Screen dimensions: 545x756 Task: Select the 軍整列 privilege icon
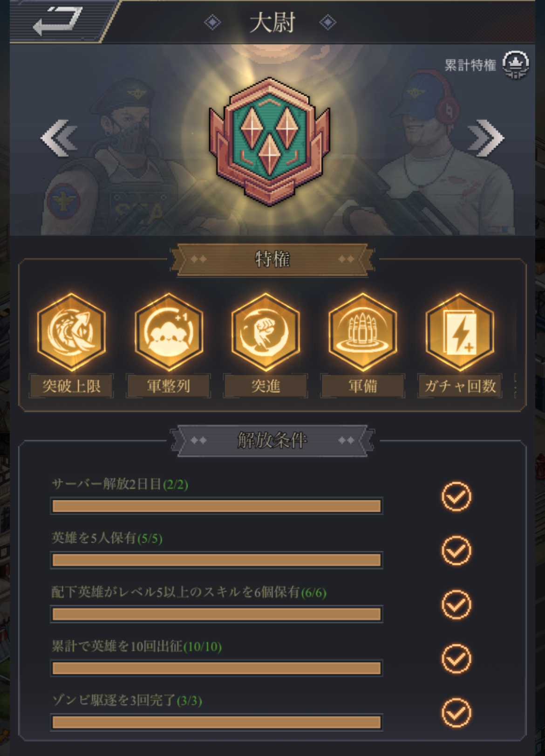(x=169, y=332)
